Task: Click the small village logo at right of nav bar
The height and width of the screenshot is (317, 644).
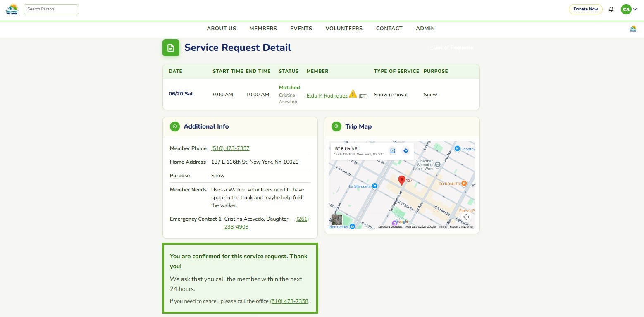Action: pos(632,29)
